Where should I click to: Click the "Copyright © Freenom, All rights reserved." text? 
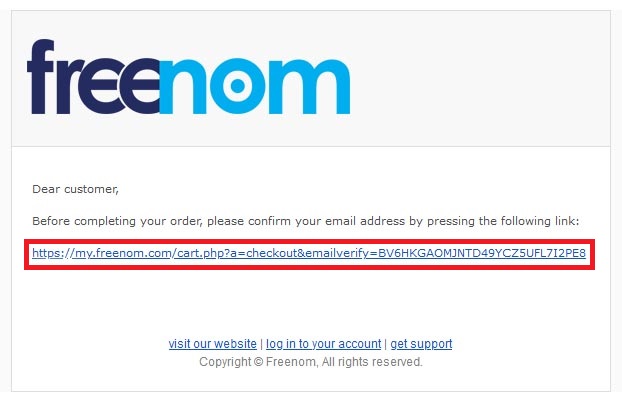(311, 362)
